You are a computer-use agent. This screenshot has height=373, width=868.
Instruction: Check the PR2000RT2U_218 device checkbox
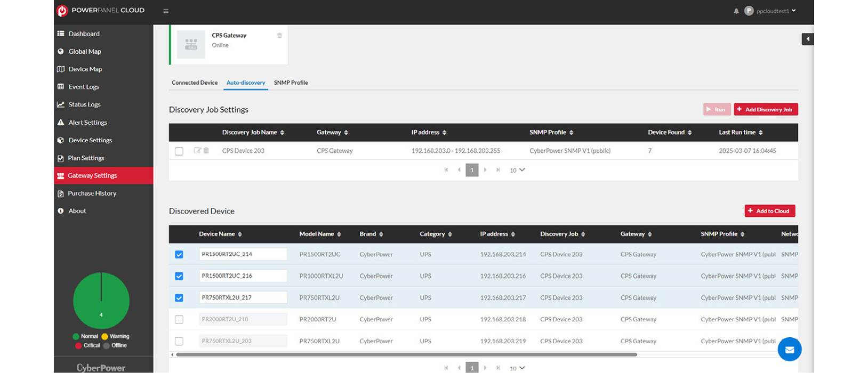pos(179,320)
